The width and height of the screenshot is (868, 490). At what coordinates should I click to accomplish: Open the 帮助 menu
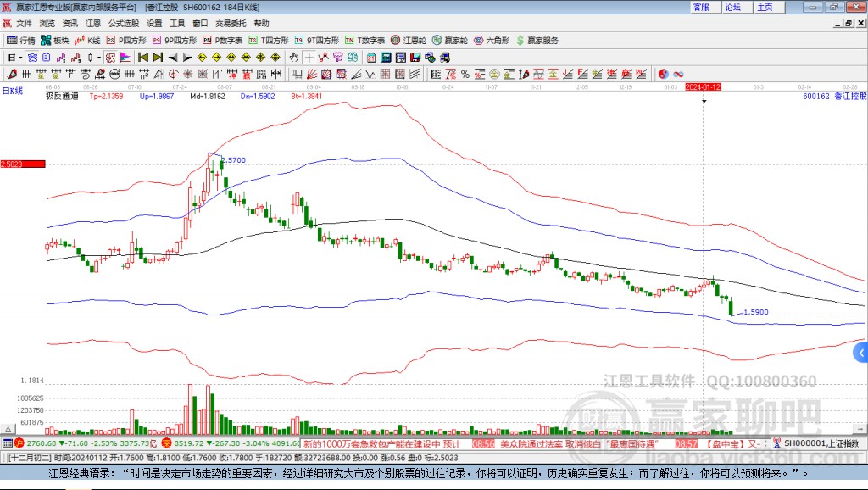click(x=261, y=23)
